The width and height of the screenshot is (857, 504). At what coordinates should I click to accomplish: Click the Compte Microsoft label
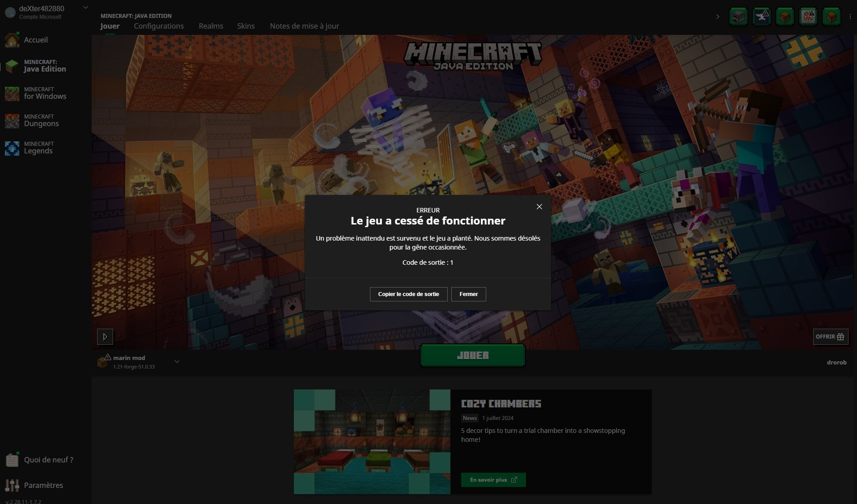coord(40,17)
